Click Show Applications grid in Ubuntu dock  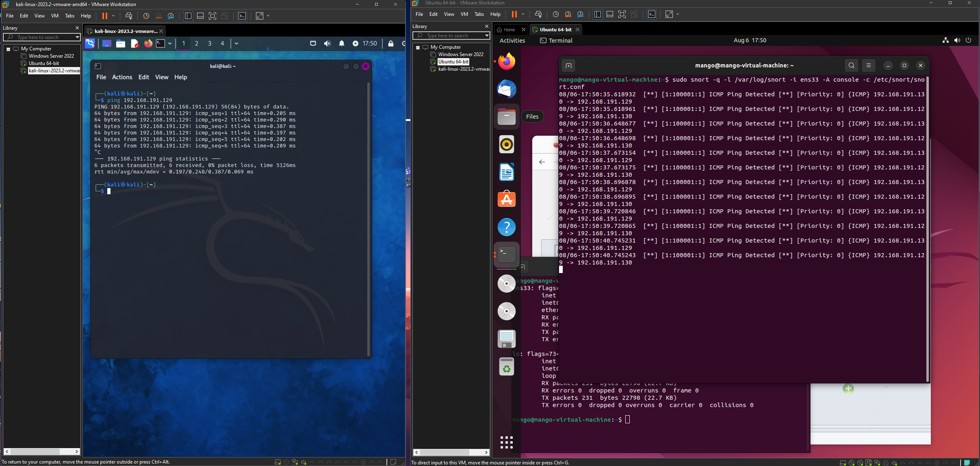tap(507, 442)
